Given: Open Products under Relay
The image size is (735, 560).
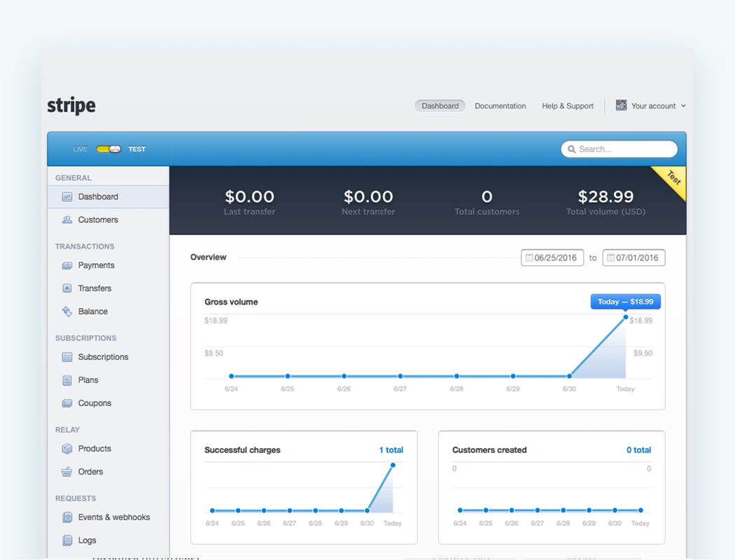Looking at the screenshot, I should click(94, 449).
